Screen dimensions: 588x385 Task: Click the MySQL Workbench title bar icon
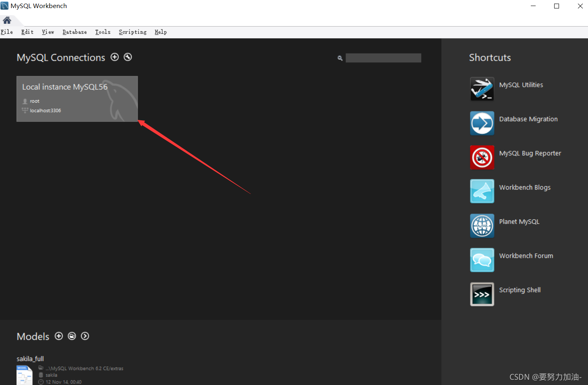(x=5, y=6)
